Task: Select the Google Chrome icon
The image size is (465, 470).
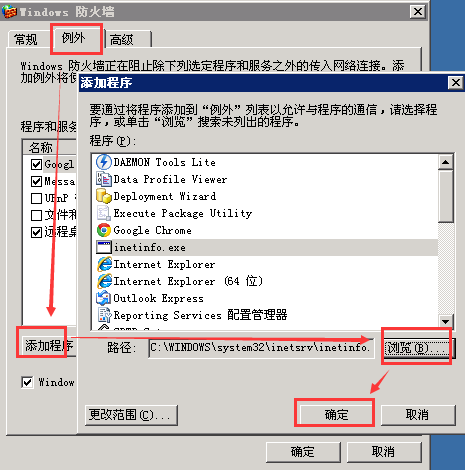Action: 104,230
